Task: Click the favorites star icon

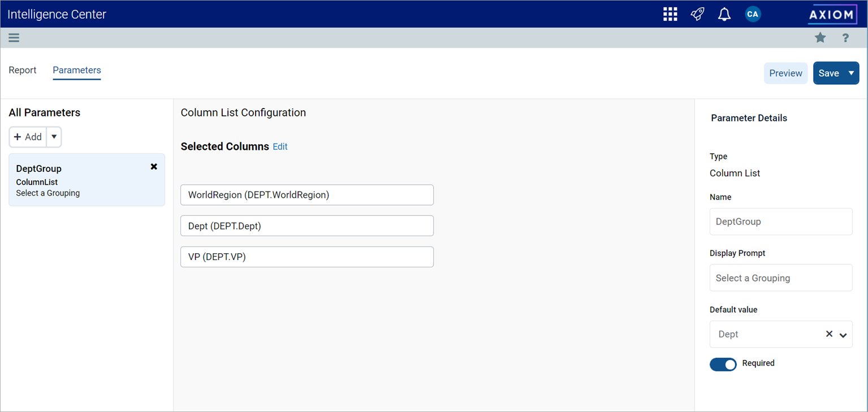Action: [x=820, y=38]
